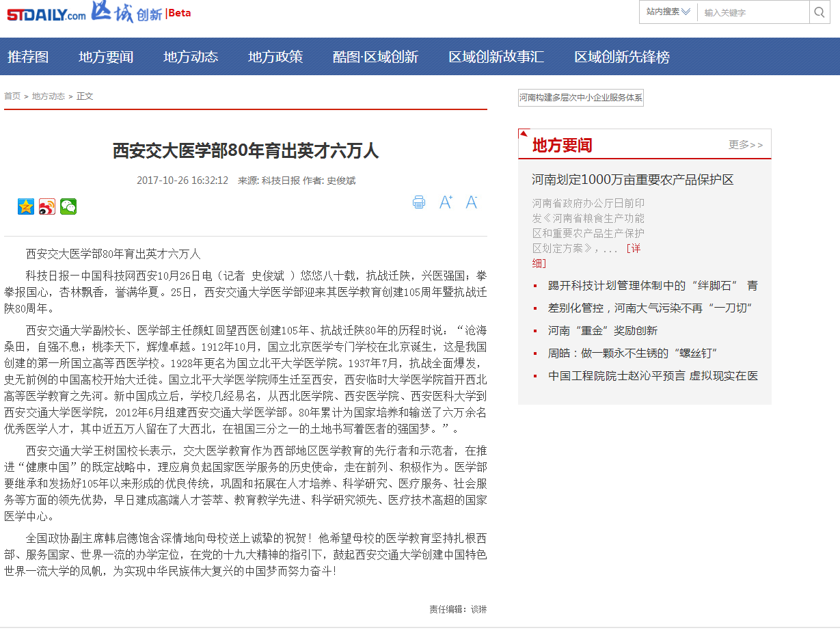
Task: Open the 详细 link for Henan summary
Action: click(632, 248)
